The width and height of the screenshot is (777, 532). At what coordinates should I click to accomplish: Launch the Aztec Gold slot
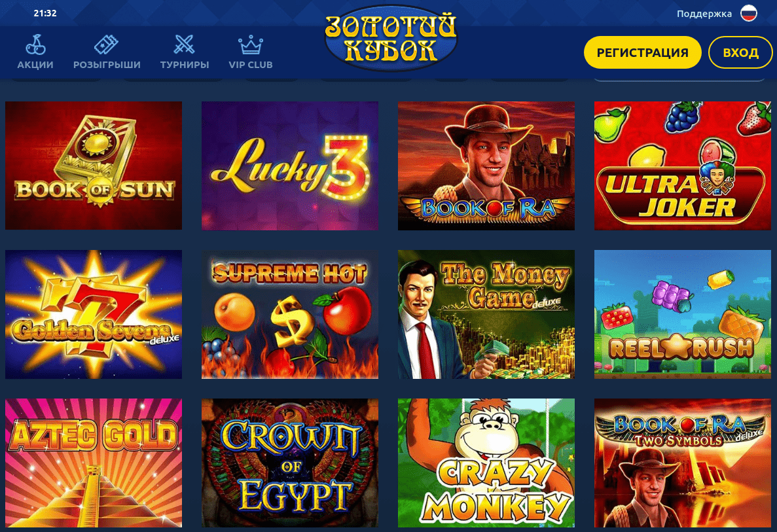click(x=94, y=463)
